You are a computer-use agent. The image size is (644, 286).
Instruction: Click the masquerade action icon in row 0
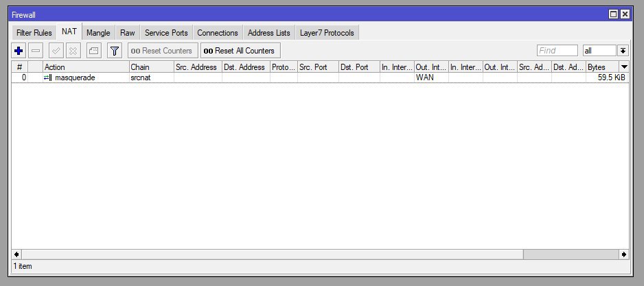47,78
